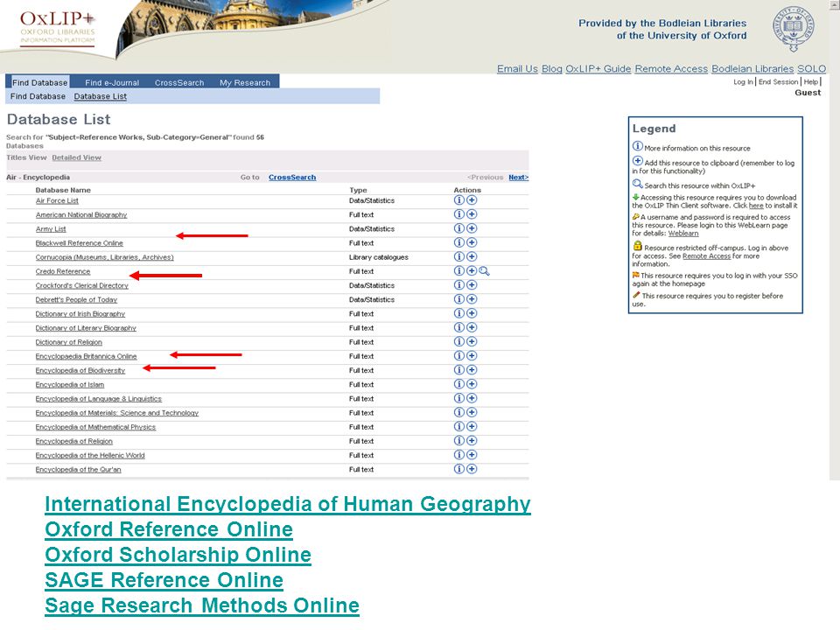Select Database List sub-menu item
840x630 pixels.
click(x=100, y=96)
